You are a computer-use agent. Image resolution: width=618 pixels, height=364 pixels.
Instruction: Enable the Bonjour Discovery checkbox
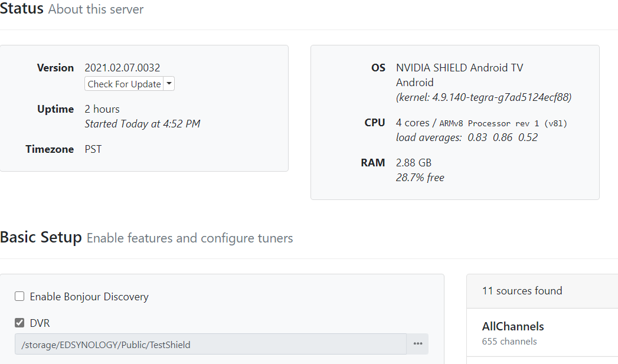[x=19, y=297]
